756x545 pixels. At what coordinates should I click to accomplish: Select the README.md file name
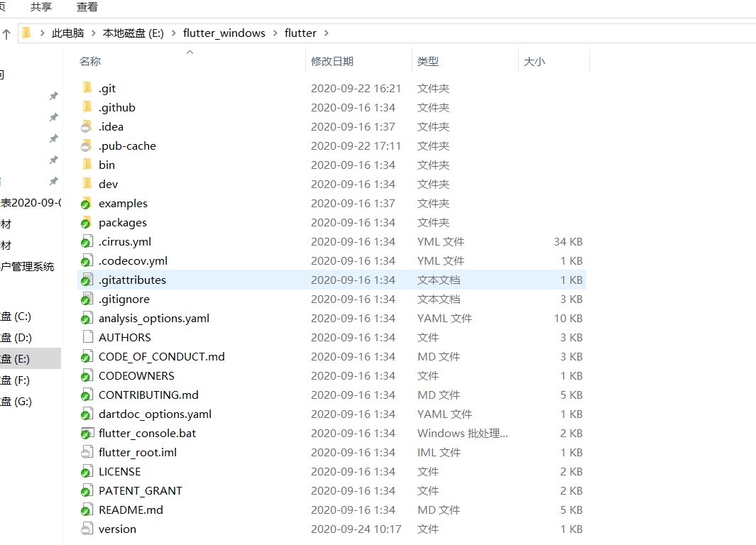(131, 510)
